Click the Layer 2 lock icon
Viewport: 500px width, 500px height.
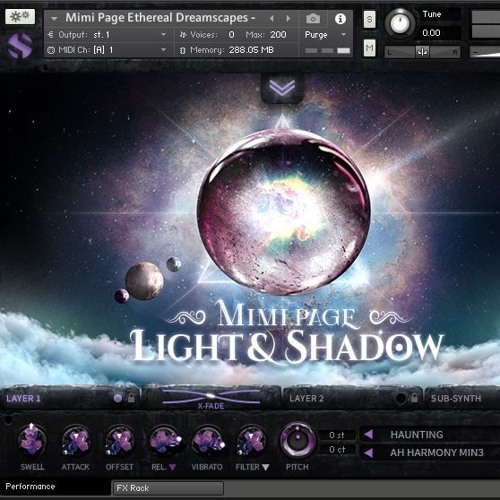pyautogui.click(x=414, y=397)
